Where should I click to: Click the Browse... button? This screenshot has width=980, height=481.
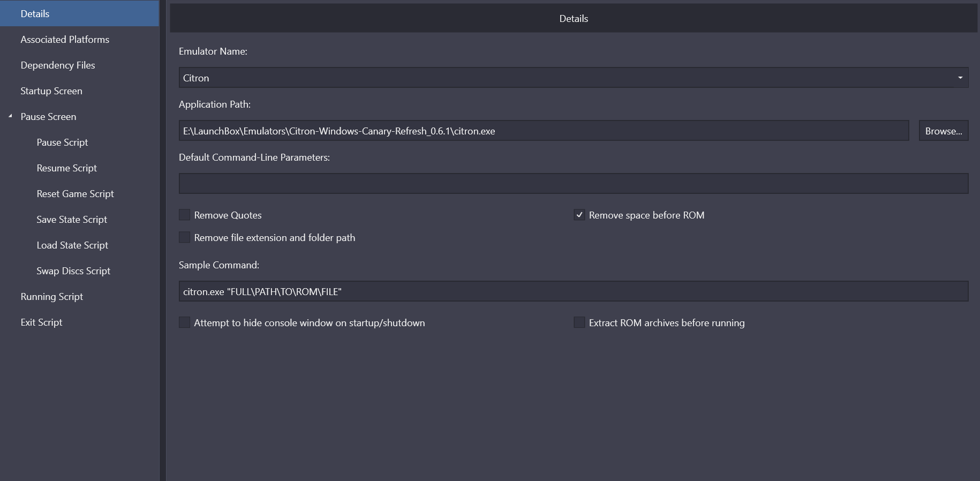point(944,131)
